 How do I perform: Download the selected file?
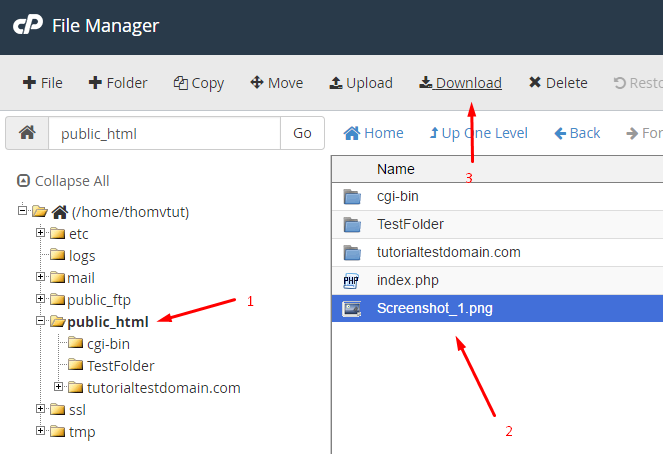click(x=460, y=83)
